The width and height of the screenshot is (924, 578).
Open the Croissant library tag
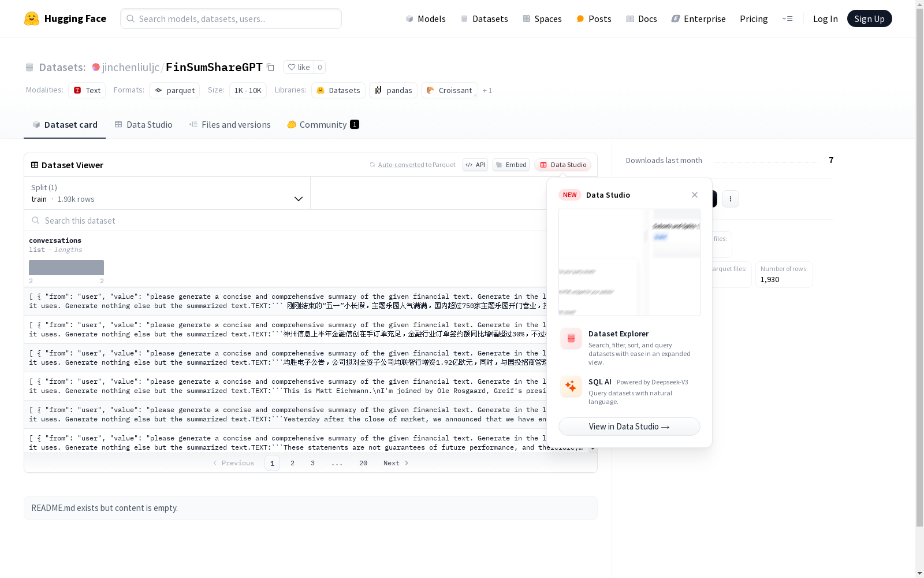click(x=449, y=90)
